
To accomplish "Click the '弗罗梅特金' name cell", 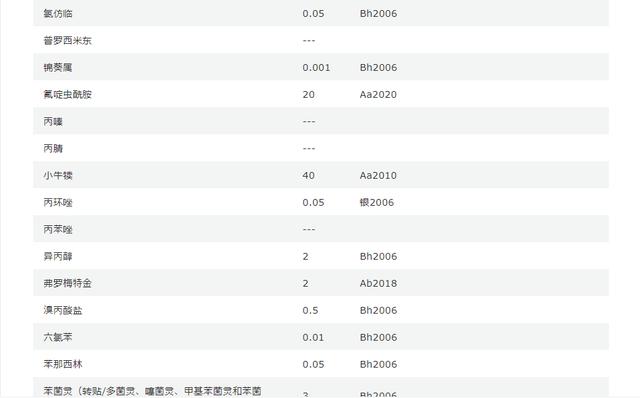I will [67, 283].
